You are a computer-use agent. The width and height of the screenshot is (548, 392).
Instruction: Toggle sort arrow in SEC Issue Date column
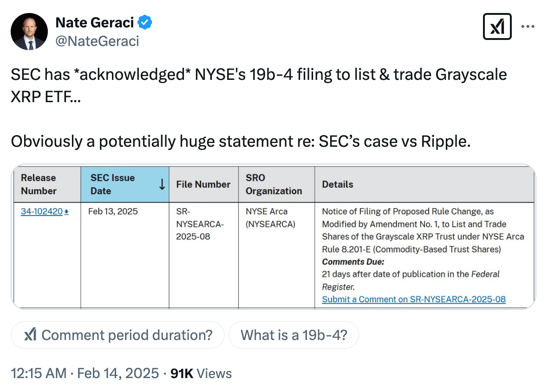coord(162,185)
